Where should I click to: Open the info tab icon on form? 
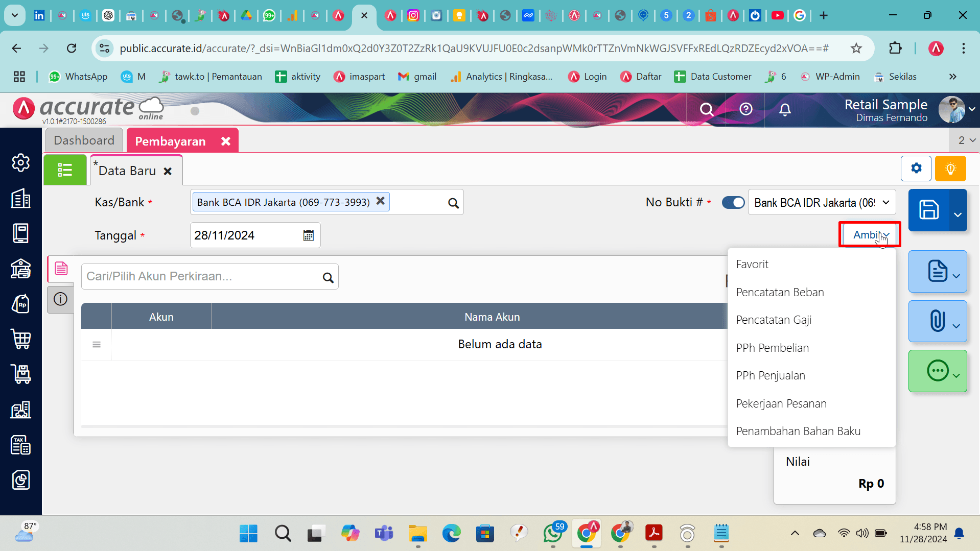point(61,299)
